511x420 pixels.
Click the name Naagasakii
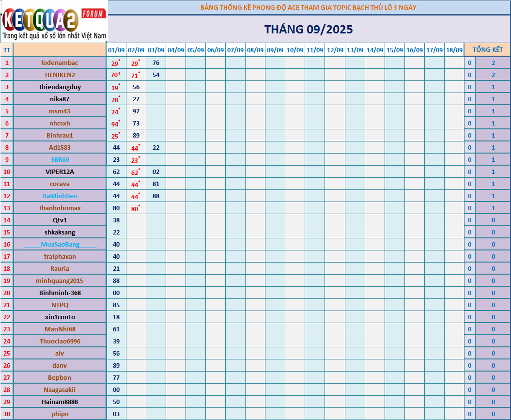(x=60, y=389)
